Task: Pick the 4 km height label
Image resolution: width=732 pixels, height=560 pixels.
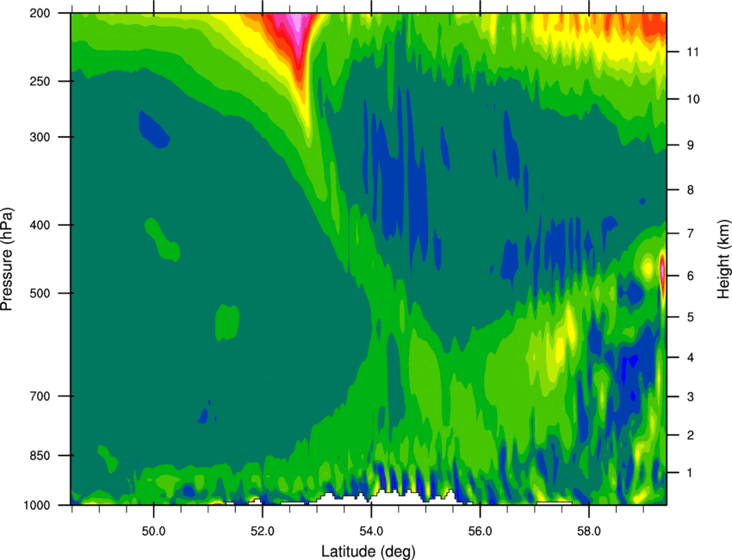Action: tap(691, 358)
